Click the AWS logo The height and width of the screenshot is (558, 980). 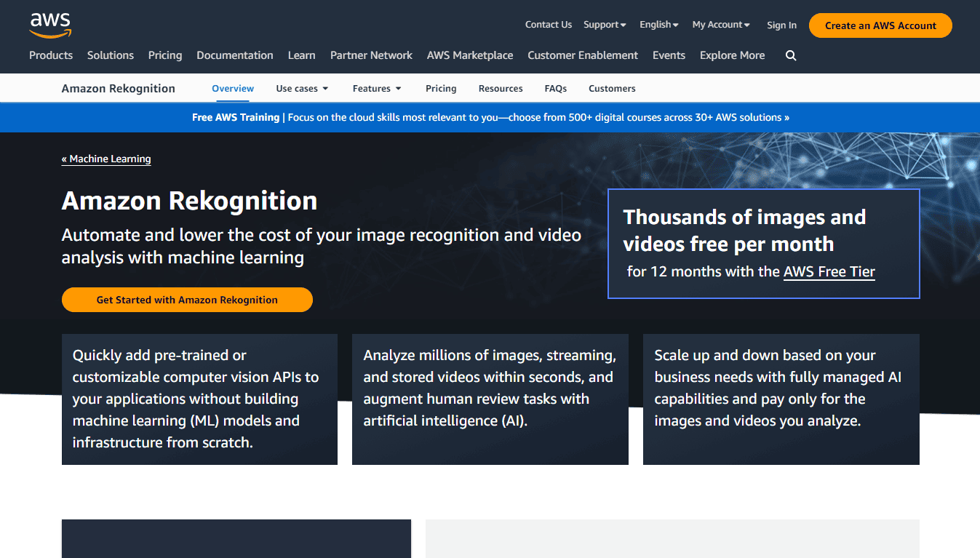(49, 25)
